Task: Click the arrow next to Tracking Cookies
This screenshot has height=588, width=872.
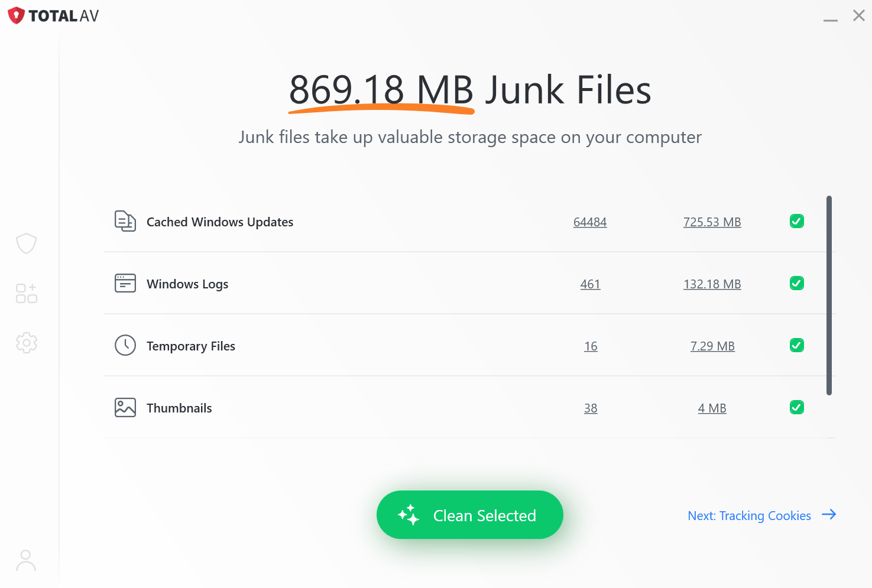Action: coord(829,515)
